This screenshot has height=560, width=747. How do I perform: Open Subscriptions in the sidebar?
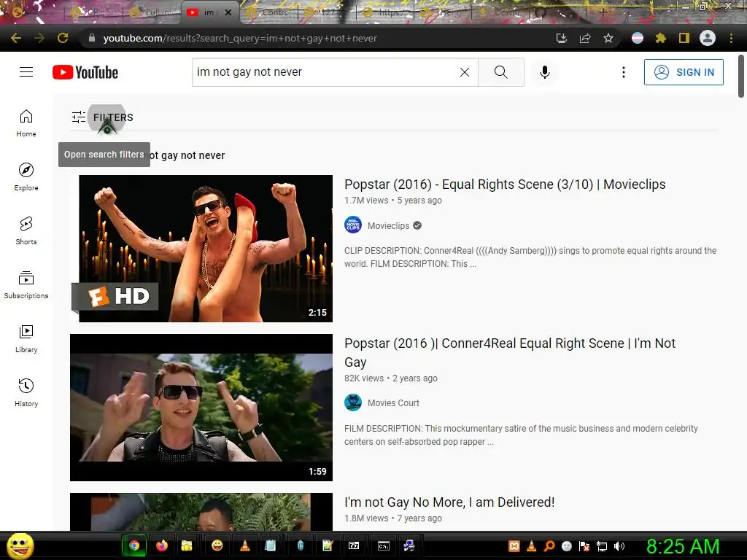tap(26, 284)
